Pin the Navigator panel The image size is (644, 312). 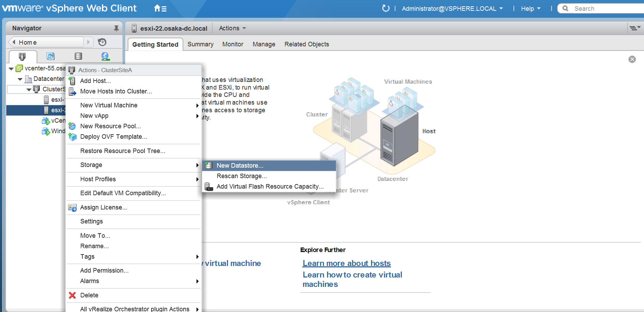coord(116,28)
